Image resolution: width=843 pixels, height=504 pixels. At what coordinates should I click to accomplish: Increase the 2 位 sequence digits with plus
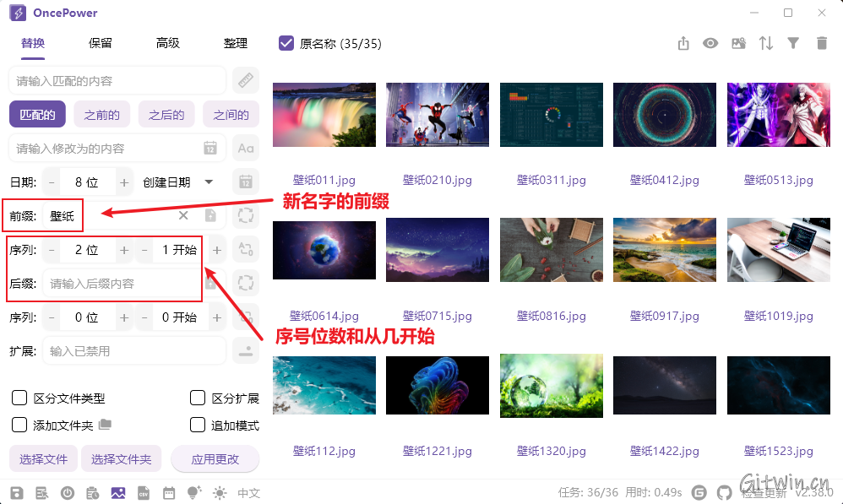(x=124, y=250)
